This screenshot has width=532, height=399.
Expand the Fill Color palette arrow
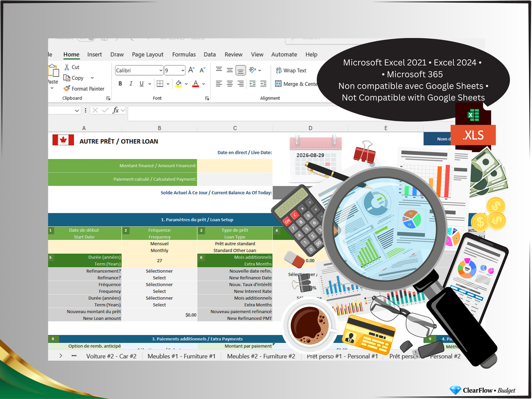pyautogui.click(x=186, y=83)
